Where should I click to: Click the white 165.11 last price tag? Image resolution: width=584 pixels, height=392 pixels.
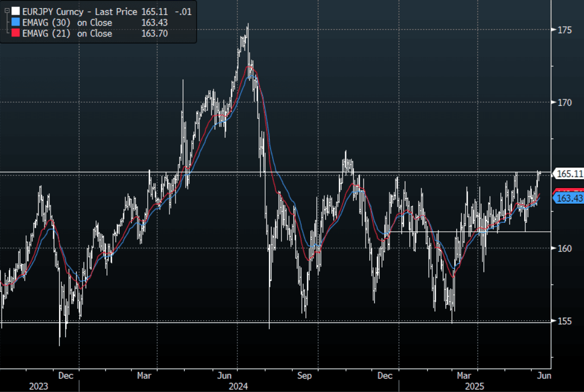(x=569, y=174)
